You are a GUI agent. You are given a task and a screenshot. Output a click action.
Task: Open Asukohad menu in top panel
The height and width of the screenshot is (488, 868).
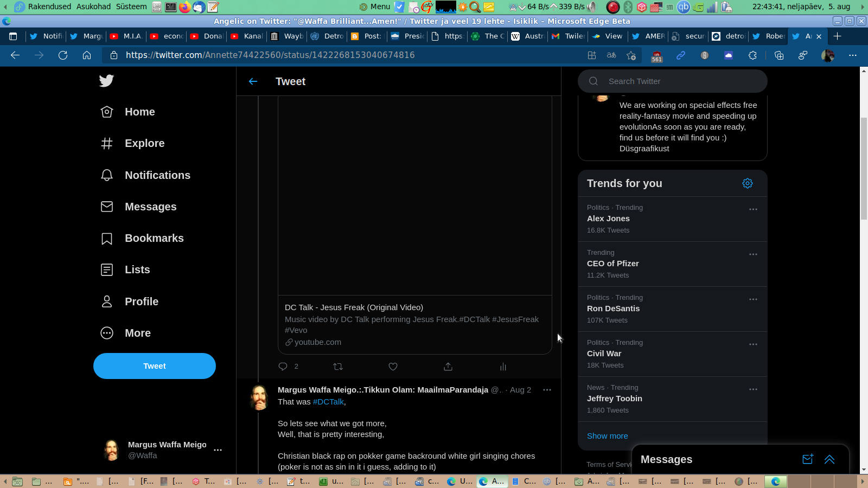(93, 7)
